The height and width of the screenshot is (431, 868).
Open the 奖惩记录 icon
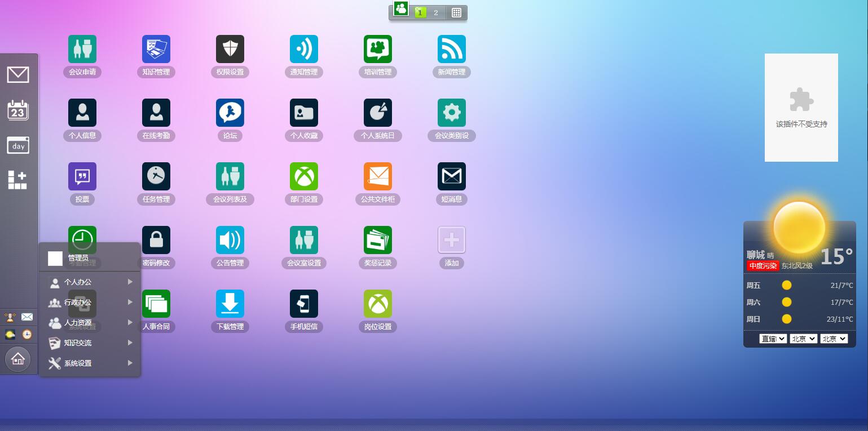pos(378,240)
